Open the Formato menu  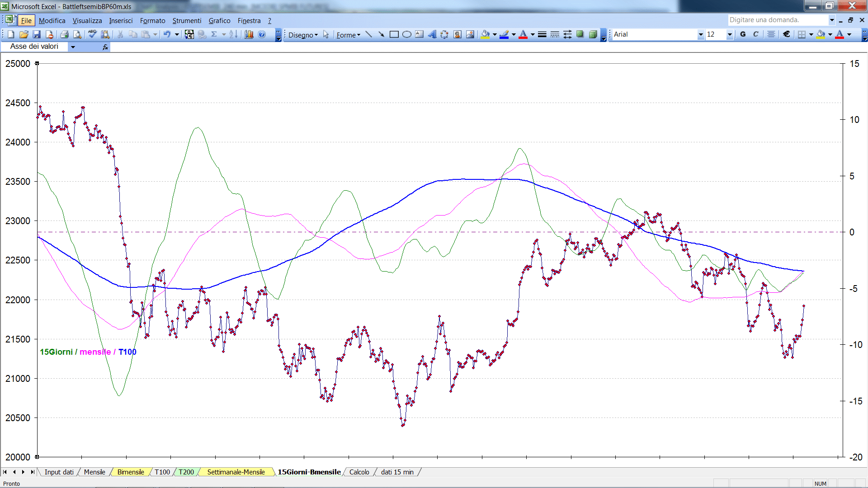pos(152,20)
